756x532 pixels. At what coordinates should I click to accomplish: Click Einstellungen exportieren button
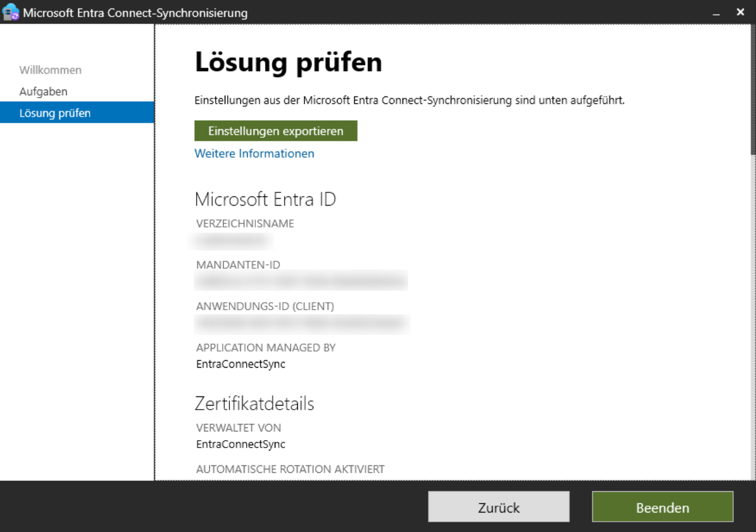click(276, 131)
